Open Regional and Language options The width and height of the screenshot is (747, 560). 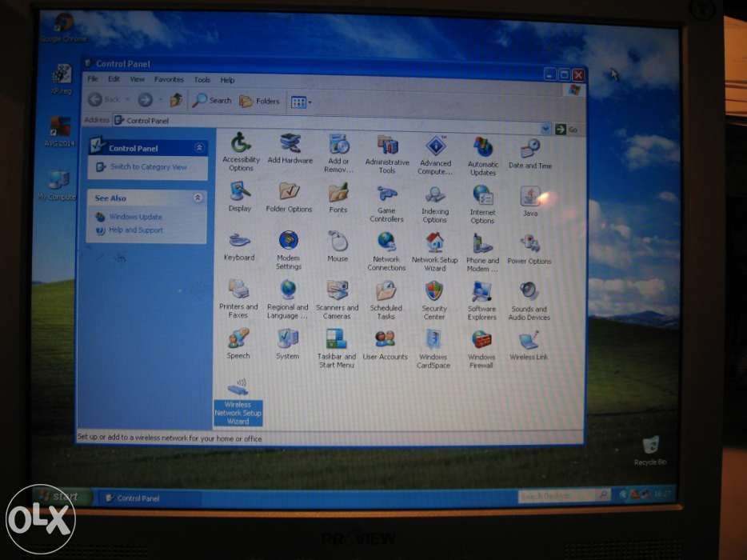[288, 299]
